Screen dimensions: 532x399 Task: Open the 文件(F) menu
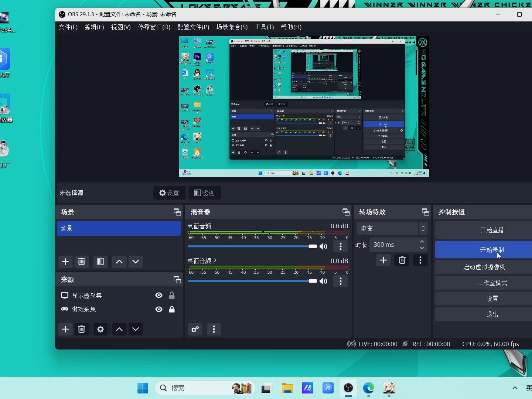[68, 27]
